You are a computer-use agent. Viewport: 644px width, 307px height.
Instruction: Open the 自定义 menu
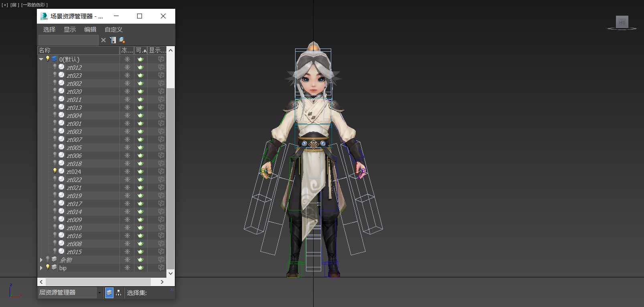pos(113,29)
